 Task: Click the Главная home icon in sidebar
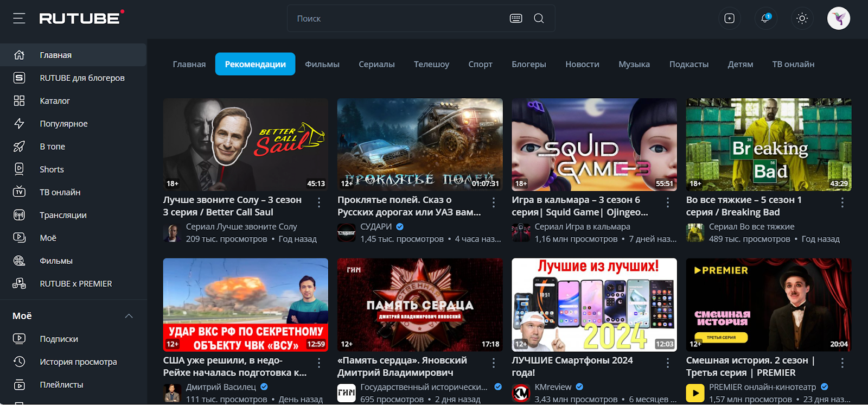19,55
